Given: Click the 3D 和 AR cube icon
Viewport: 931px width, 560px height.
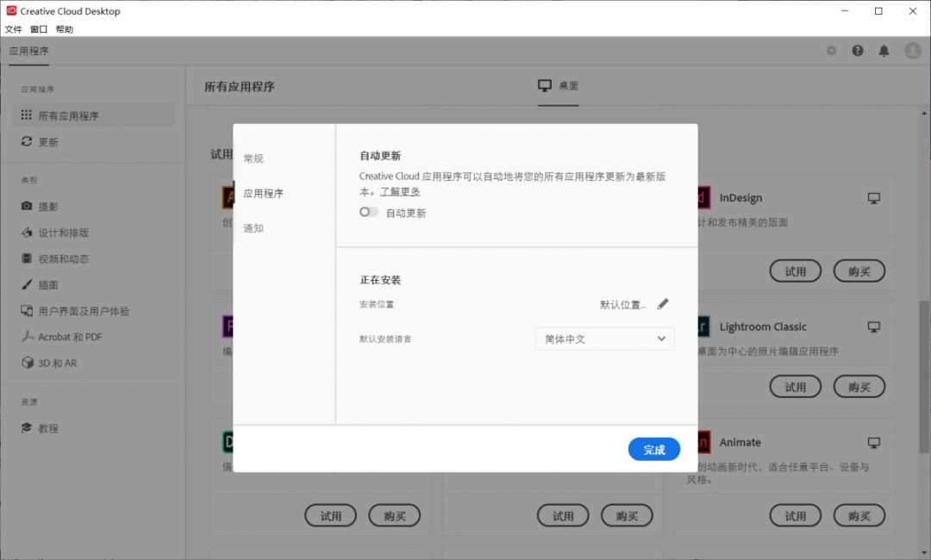Looking at the screenshot, I should [x=26, y=363].
